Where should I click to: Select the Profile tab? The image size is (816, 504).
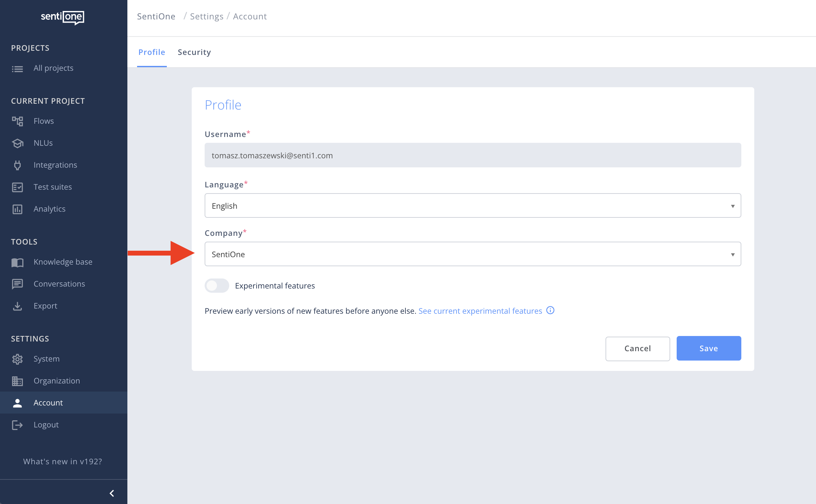[x=152, y=52]
